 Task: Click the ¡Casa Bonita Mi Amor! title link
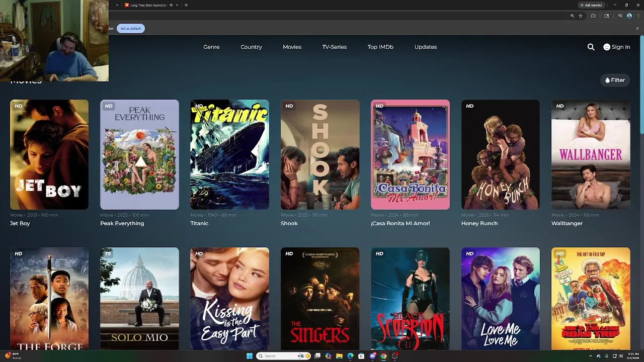[x=400, y=223]
